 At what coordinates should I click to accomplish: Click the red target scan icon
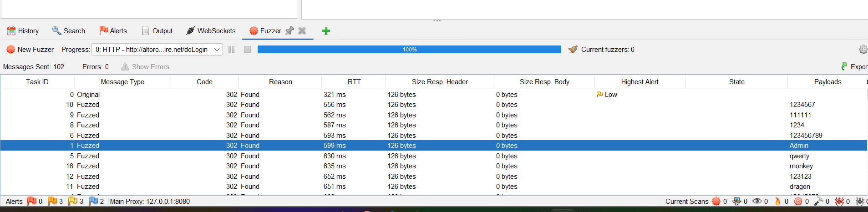[798, 201]
